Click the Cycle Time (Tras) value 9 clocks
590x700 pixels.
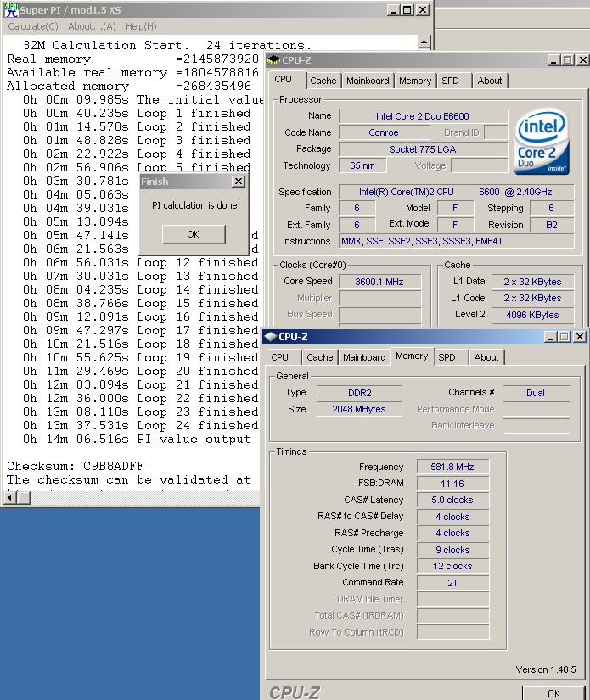pos(452,550)
